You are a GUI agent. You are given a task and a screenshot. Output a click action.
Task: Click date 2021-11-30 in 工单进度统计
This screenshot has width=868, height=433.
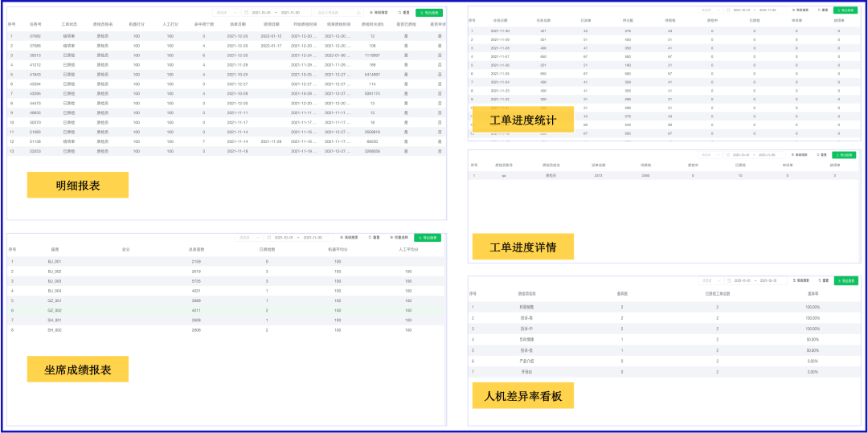coord(501,31)
